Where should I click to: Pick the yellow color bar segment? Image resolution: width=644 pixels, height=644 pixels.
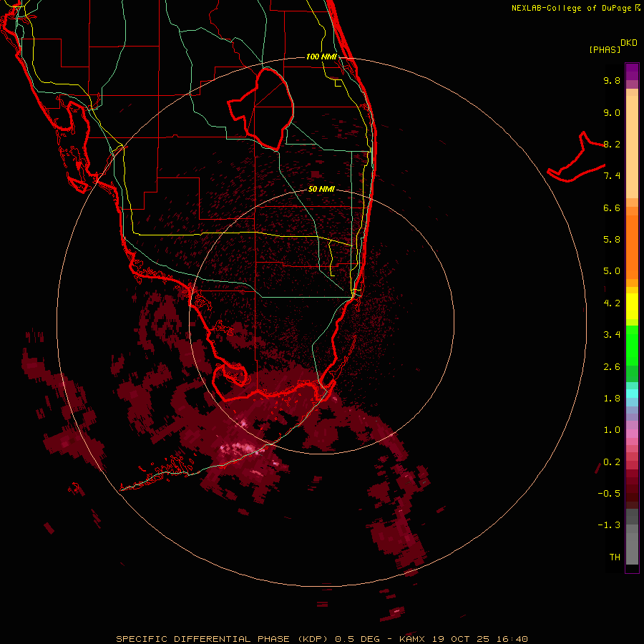pos(632,306)
